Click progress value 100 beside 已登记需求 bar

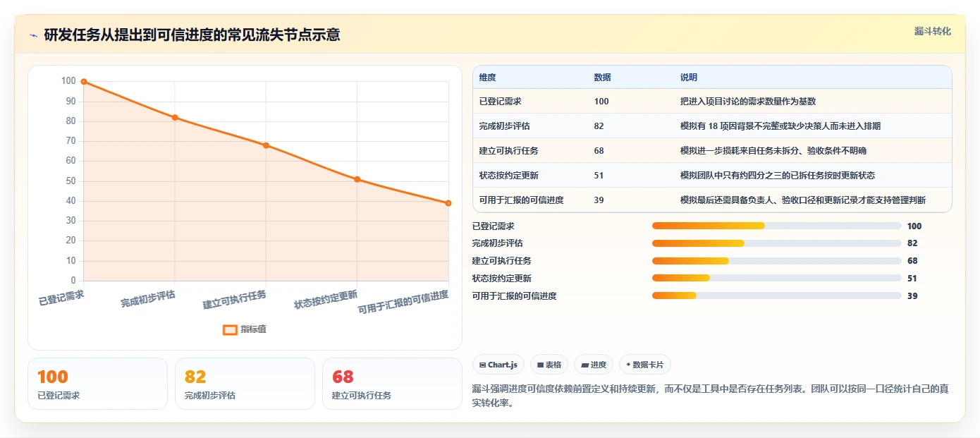click(x=914, y=226)
